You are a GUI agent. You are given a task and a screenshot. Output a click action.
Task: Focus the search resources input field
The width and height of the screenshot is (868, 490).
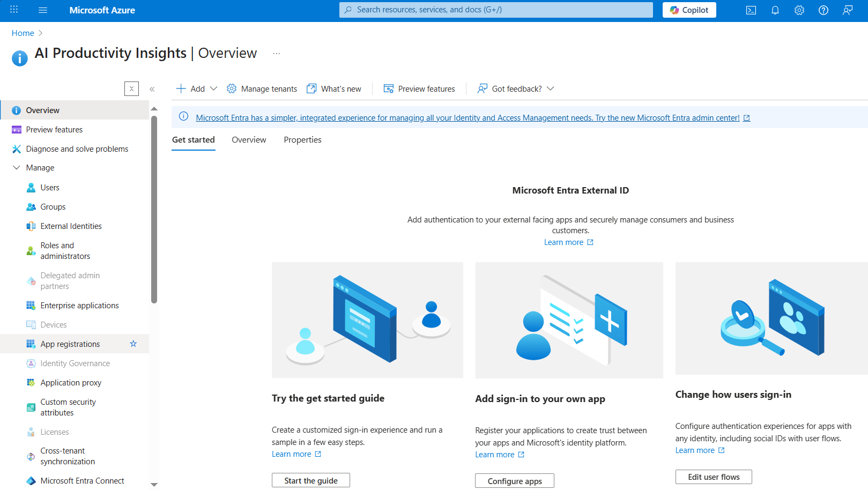coord(496,10)
